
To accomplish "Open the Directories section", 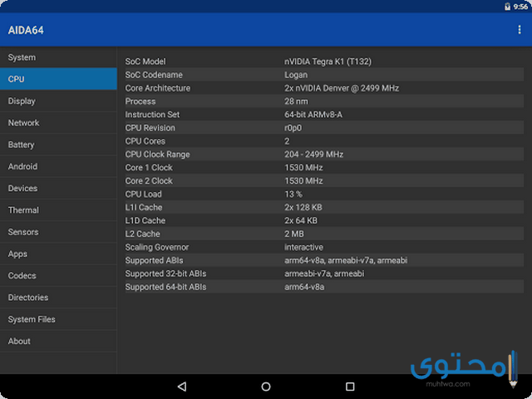I will click(x=58, y=298).
